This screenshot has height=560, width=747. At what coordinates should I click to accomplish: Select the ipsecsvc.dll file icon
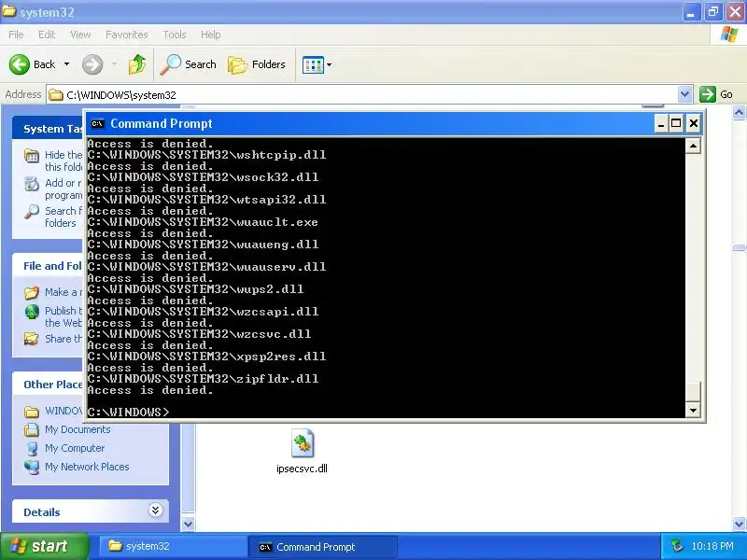[x=302, y=442]
